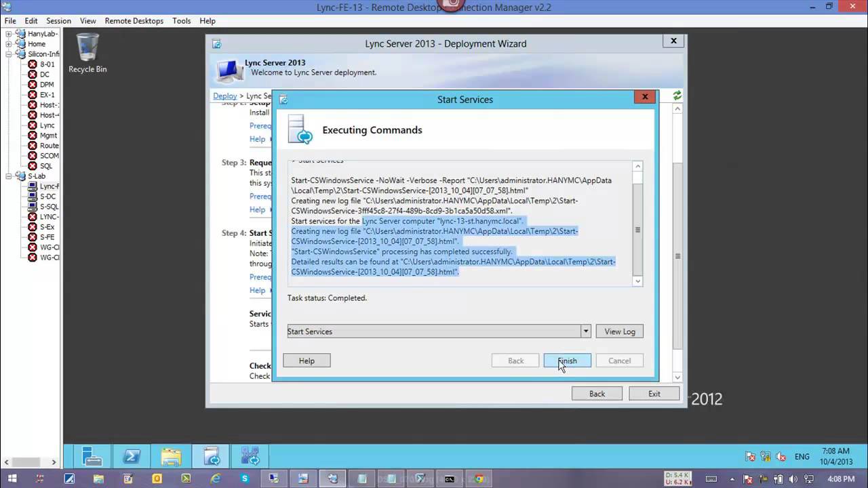Click Finish in the Start Services dialog
Image resolution: width=868 pixels, height=488 pixels.
click(x=567, y=361)
